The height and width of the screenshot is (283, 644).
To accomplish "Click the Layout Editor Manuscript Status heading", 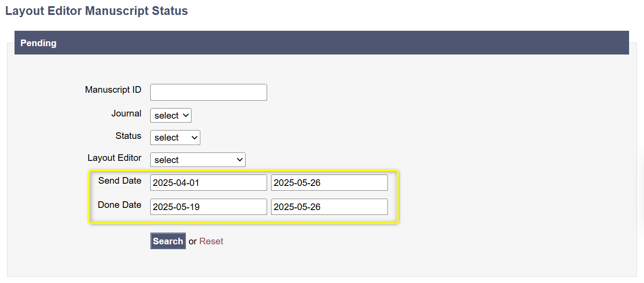I will coord(97,11).
